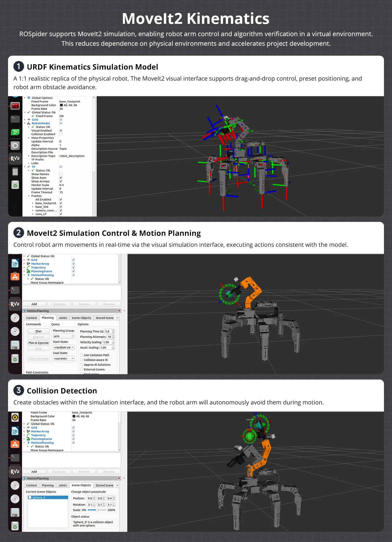This screenshot has width=392, height=542.
Task: Adjust the object Scale slider
Action: (97, 510)
